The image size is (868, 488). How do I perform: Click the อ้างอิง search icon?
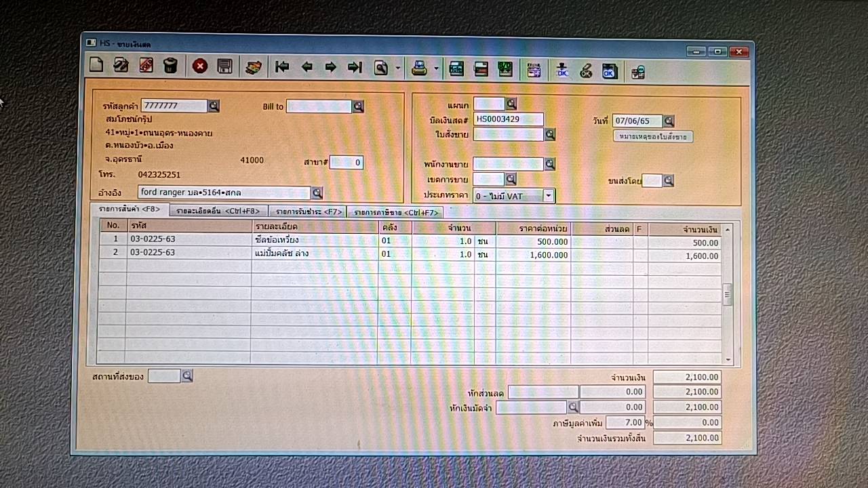coord(317,192)
